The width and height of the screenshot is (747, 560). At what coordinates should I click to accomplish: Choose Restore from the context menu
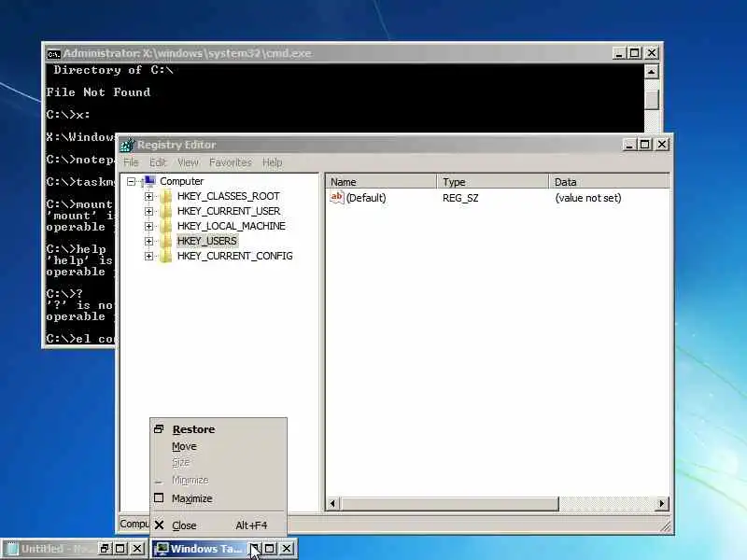tap(218, 429)
